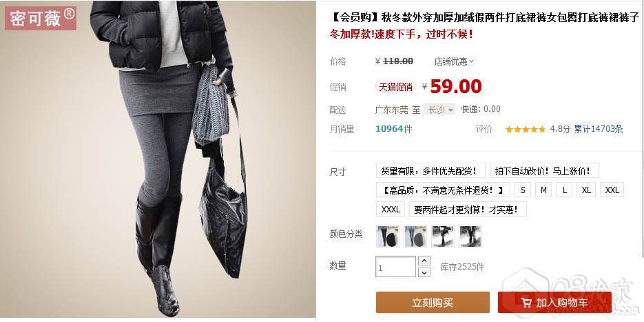Select size M option
Image resolution: width=644 pixels, height=322 pixels.
pyautogui.click(x=543, y=190)
